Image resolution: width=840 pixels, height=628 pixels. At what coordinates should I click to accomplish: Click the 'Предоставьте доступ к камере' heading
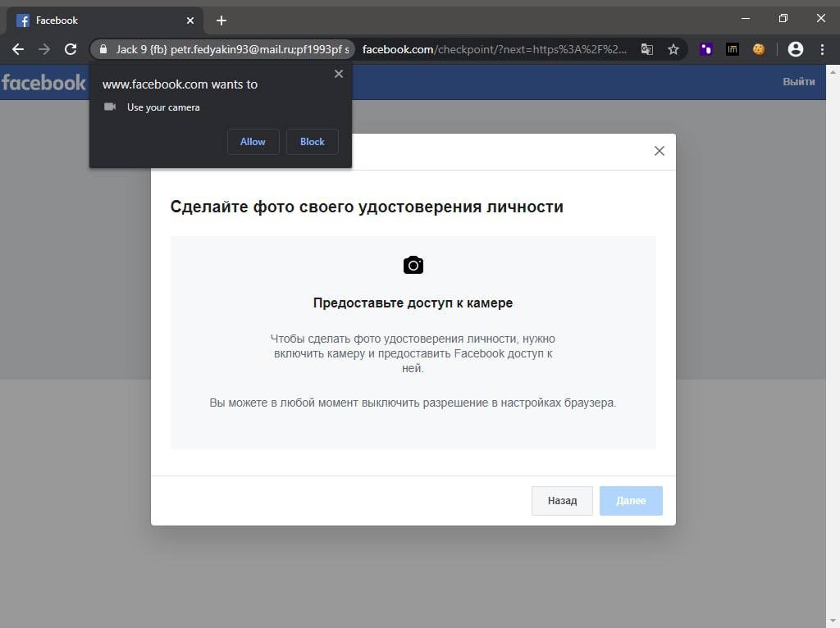413,303
